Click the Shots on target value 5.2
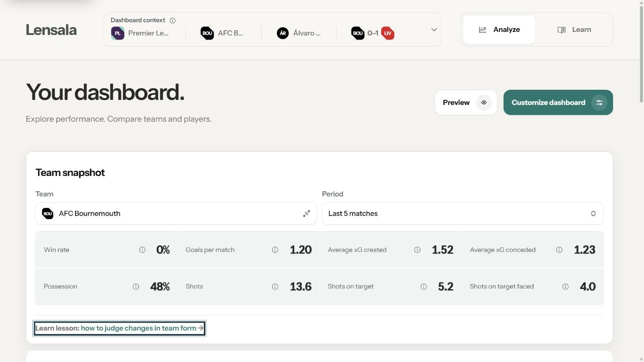Viewport: 644px width, 362px height. click(446, 286)
